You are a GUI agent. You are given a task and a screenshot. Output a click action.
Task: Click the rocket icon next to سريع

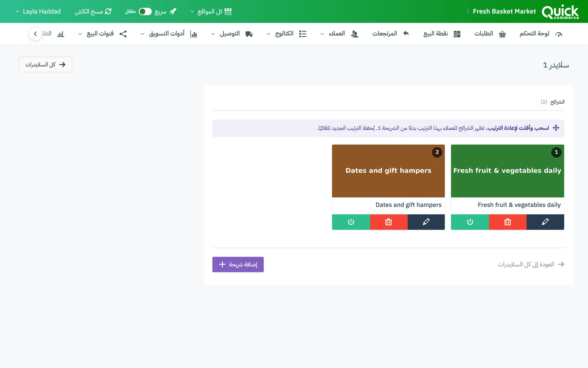point(173,12)
